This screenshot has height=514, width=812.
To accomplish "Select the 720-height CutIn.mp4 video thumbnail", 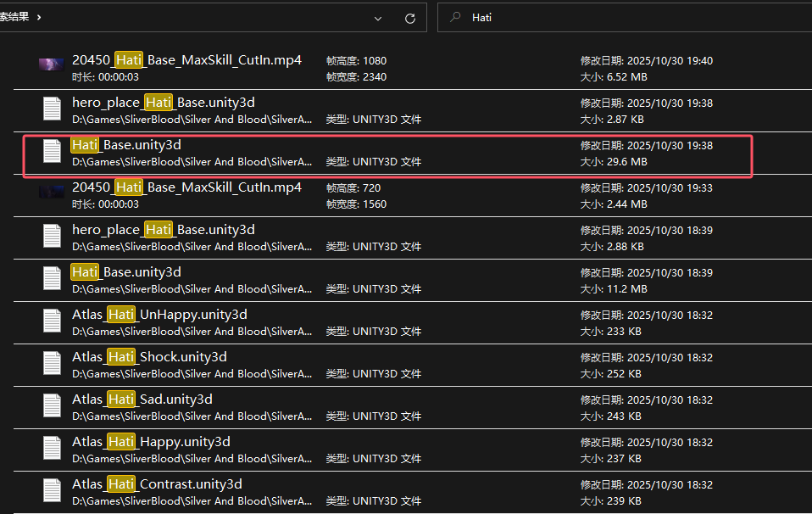I will 52,193.
